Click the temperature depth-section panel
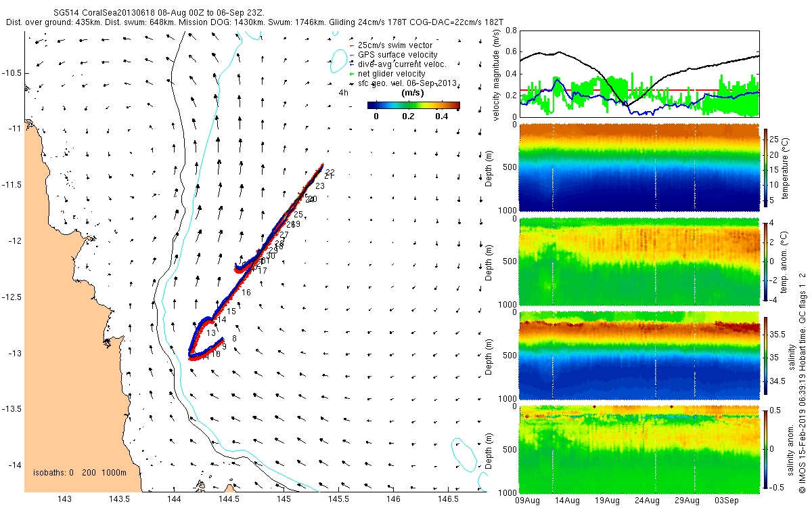The image size is (812, 508). pos(639,166)
